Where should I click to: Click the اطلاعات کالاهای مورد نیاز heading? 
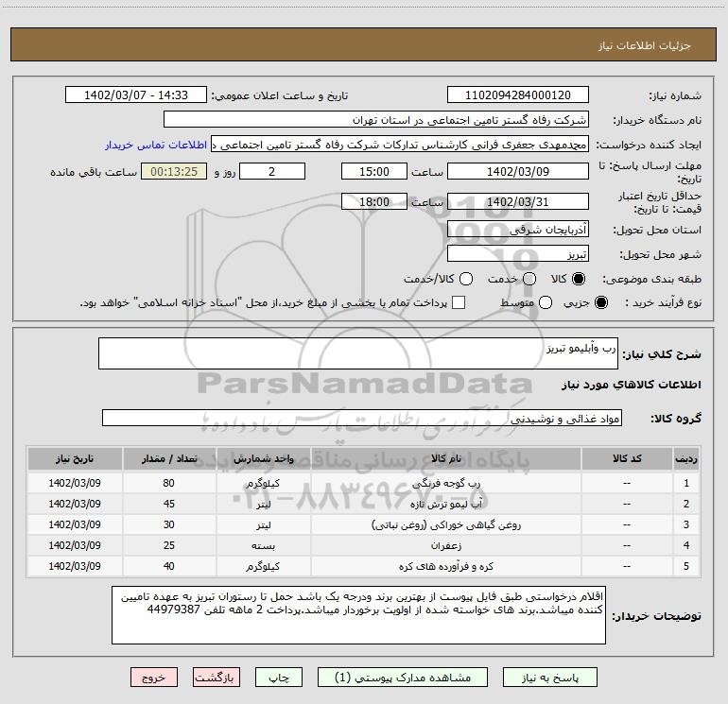click(632, 385)
